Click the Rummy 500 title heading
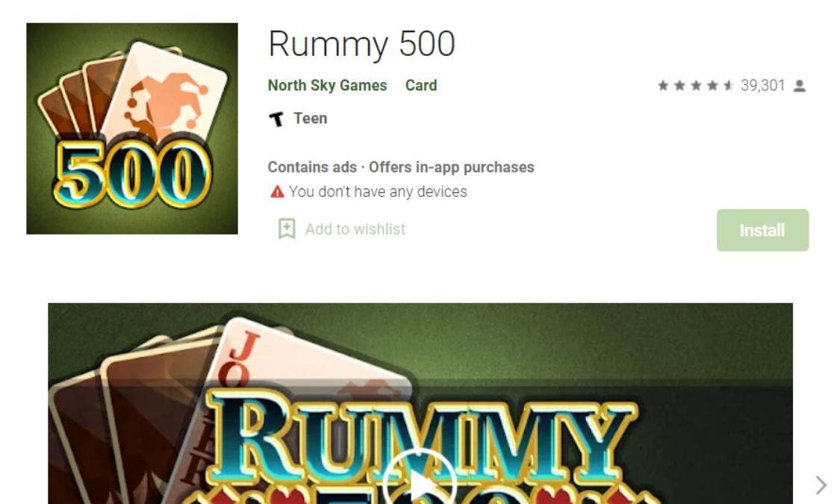 tap(361, 44)
